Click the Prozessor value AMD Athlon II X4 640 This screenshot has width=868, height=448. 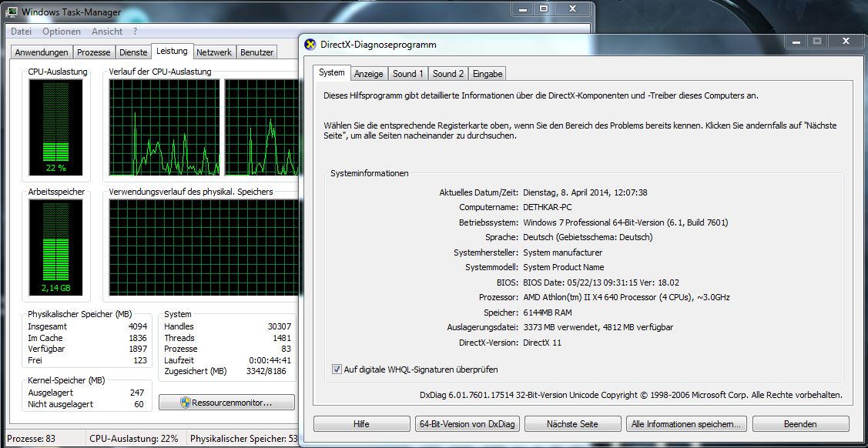[626, 297]
